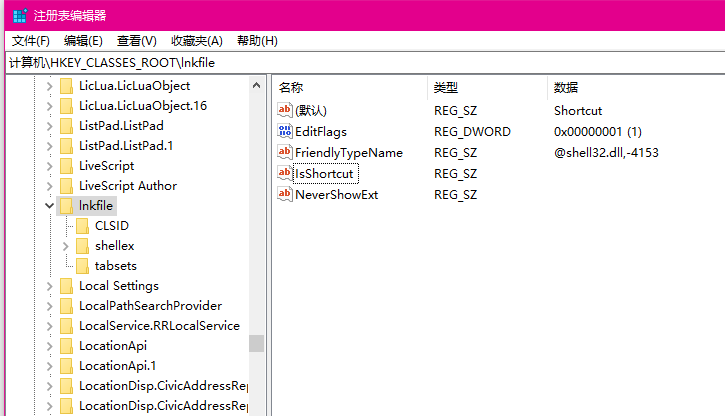
Task: Collapse the lnkfile key
Action: click(49, 206)
